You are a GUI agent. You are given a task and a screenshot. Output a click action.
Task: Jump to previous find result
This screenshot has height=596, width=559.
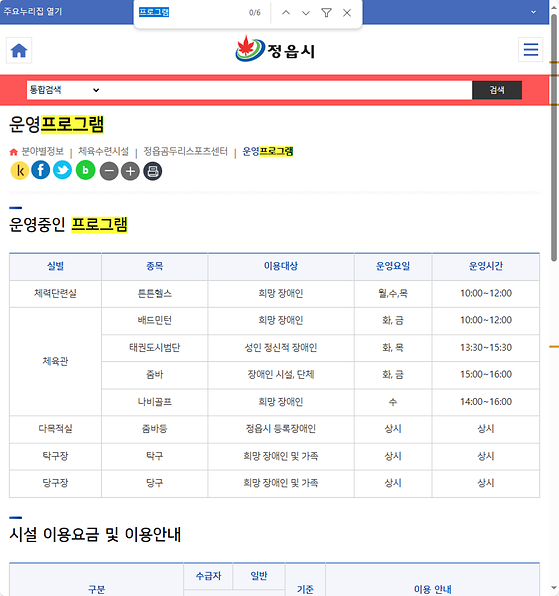(x=286, y=13)
